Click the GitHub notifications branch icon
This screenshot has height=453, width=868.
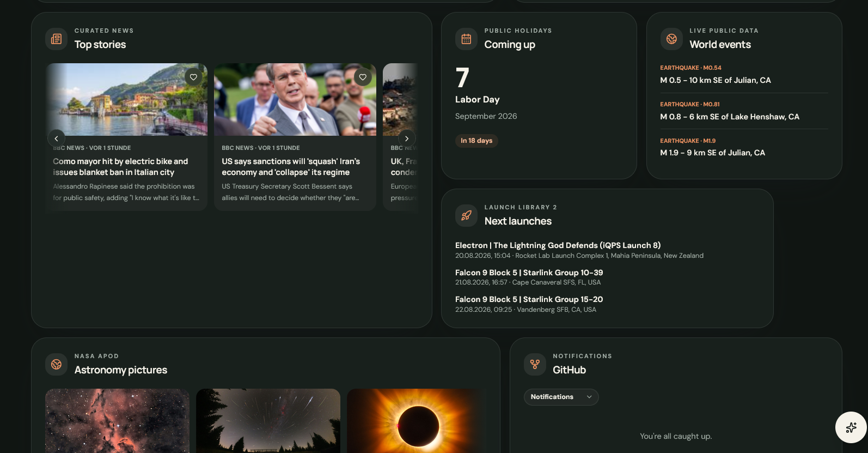pyautogui.click(x=535, y=364)
